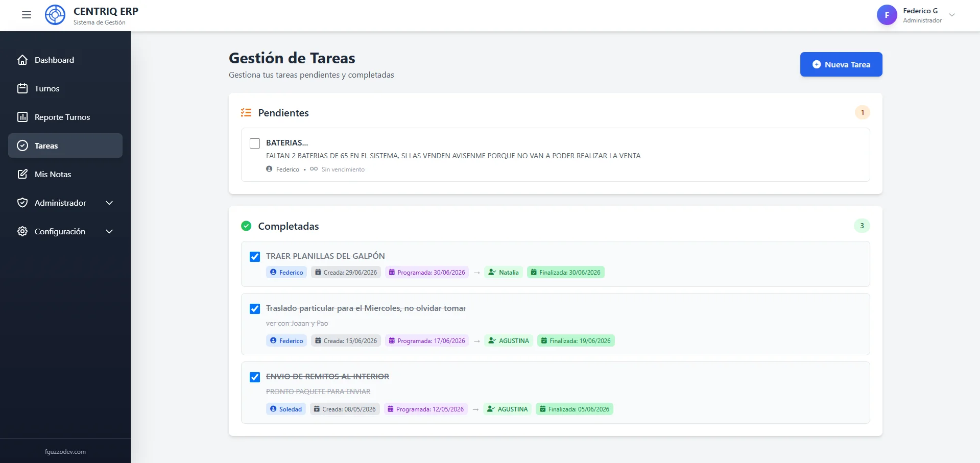
Task: Click the calendar-check icon in Finalizada: 05/06/2026
Action: coord(543,409)
